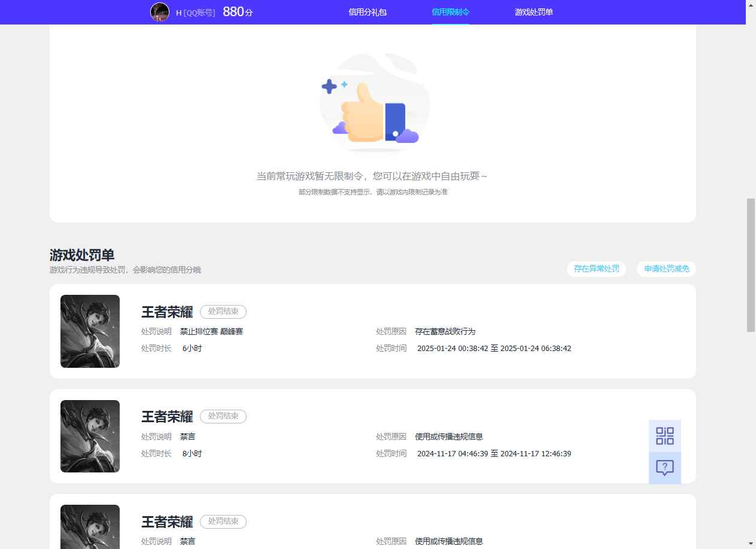Click the 存在异常处罚 button
The image size is (756, 549).
(596, 269)
